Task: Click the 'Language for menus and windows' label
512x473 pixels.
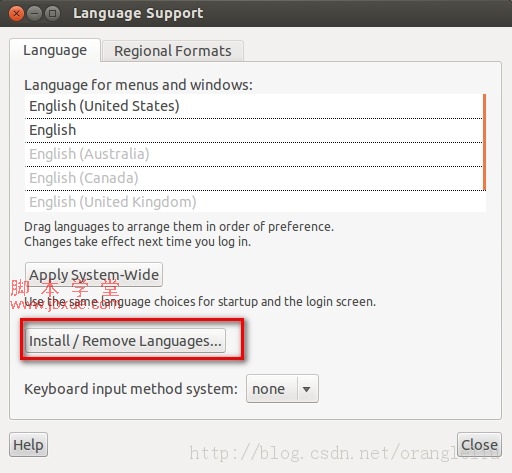Action: tap(138, 85)
